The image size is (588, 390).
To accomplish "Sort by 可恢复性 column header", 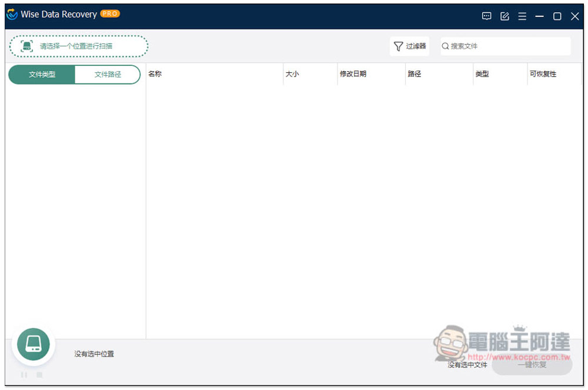I will coord(554,74).
